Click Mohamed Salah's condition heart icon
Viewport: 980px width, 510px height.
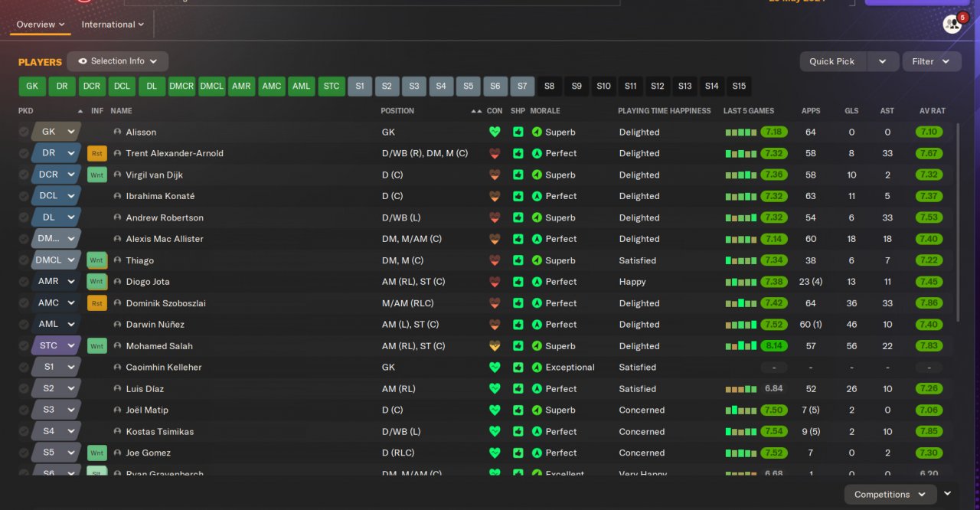tap(495, 346)
